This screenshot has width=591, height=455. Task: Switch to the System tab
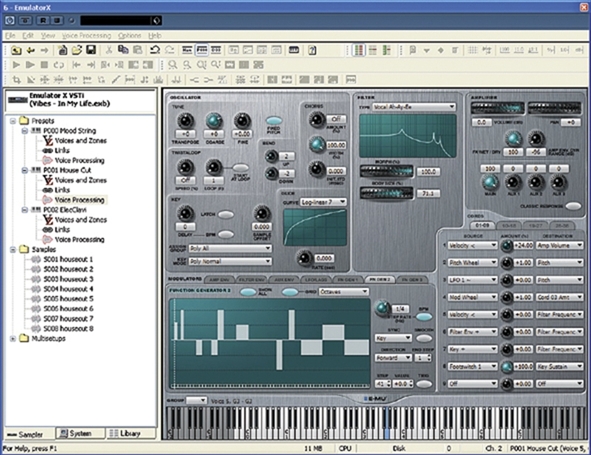[80, 434]
